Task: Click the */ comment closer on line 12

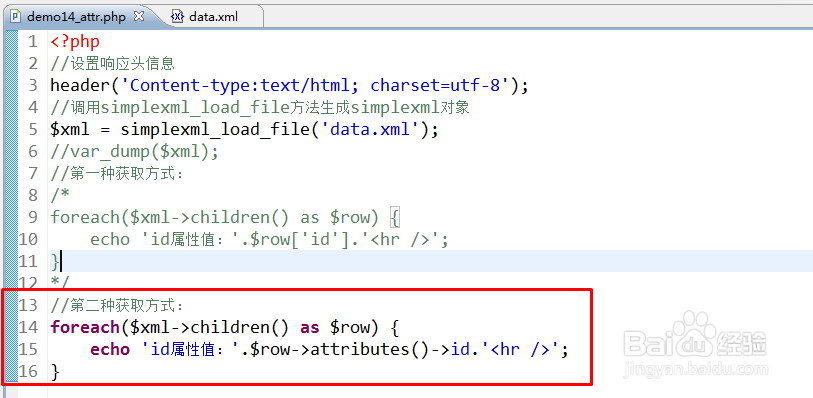Action: (60, 282)
